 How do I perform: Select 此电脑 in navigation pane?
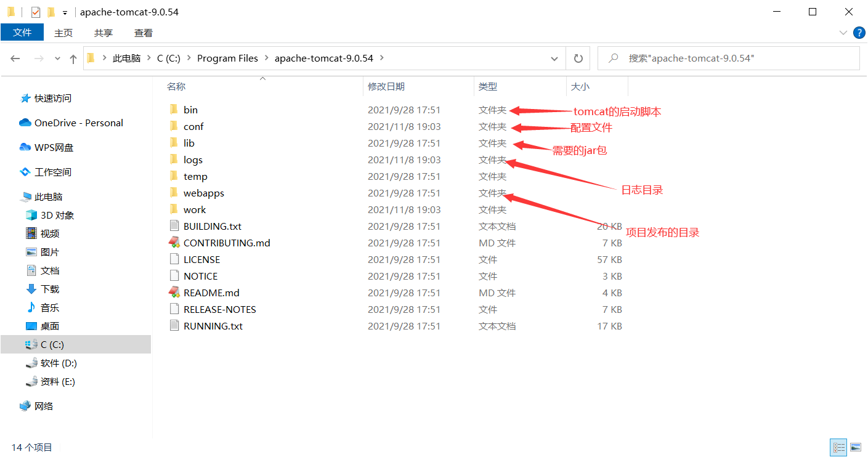coord(49,196)
